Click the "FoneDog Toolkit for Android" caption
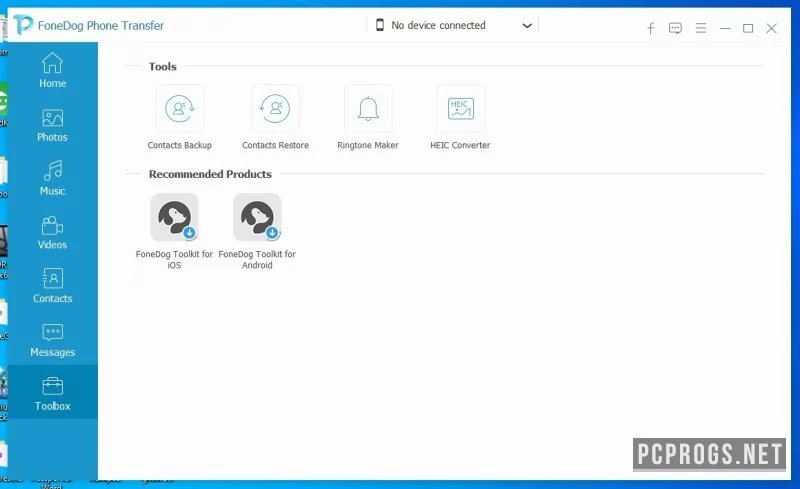The width and height of the screenshot is (800, 489). coord(257,259)
